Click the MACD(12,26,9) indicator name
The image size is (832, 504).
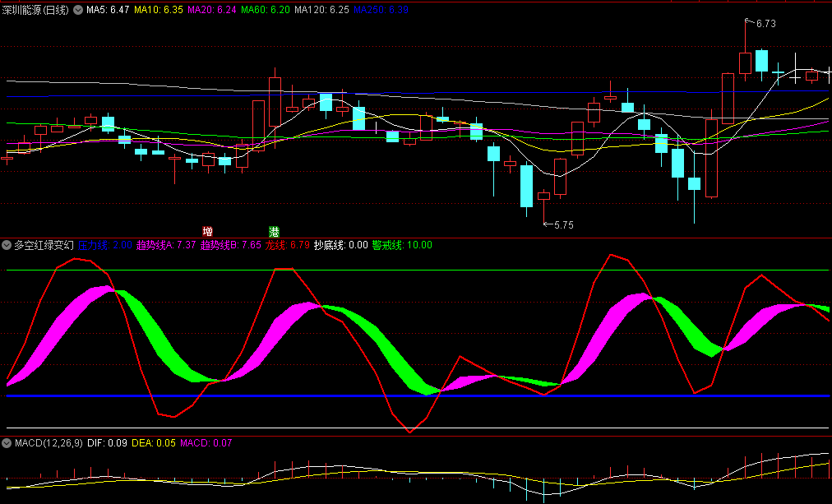[49, 443]
